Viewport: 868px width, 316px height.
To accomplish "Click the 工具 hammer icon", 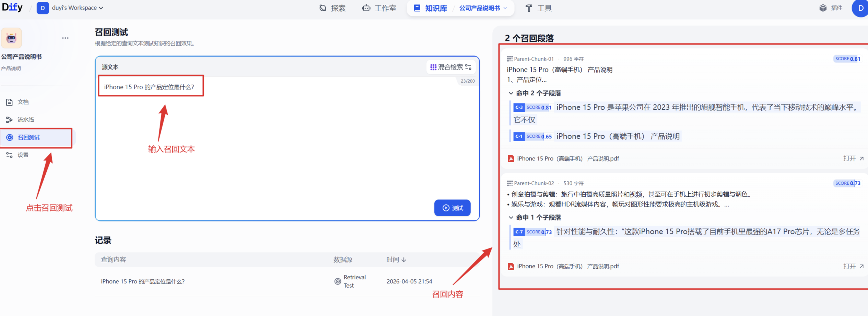I will tap(529, 8).
